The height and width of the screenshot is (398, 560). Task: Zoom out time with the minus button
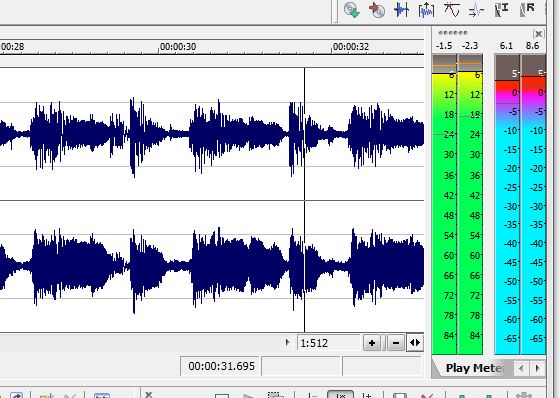[396, 343]
